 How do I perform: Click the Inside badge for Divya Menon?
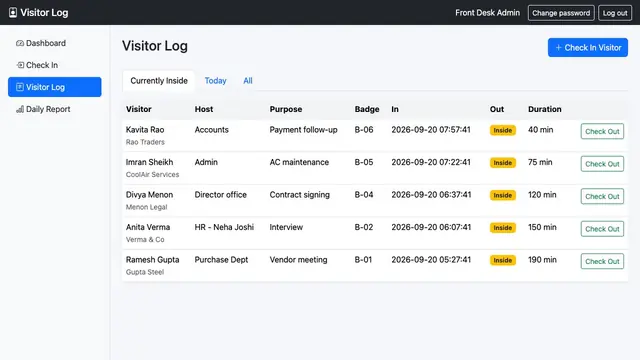[502, 195]
